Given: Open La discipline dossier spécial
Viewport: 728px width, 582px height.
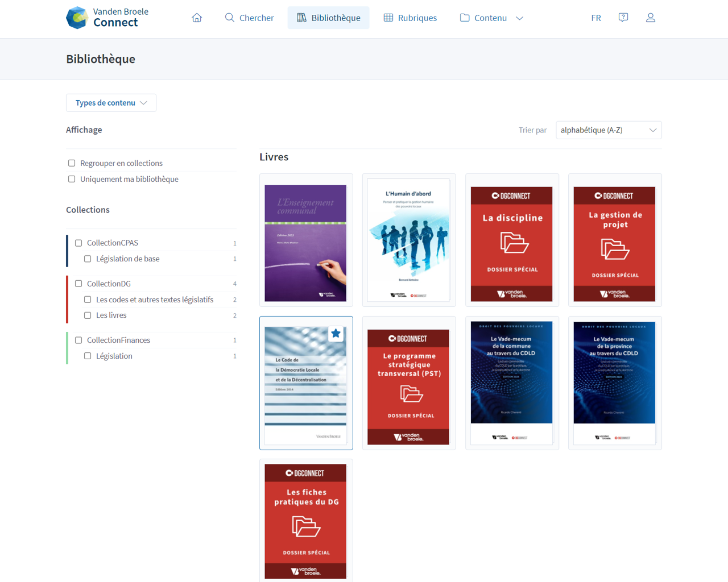Looking at the screenshot, I should [512, 240].
